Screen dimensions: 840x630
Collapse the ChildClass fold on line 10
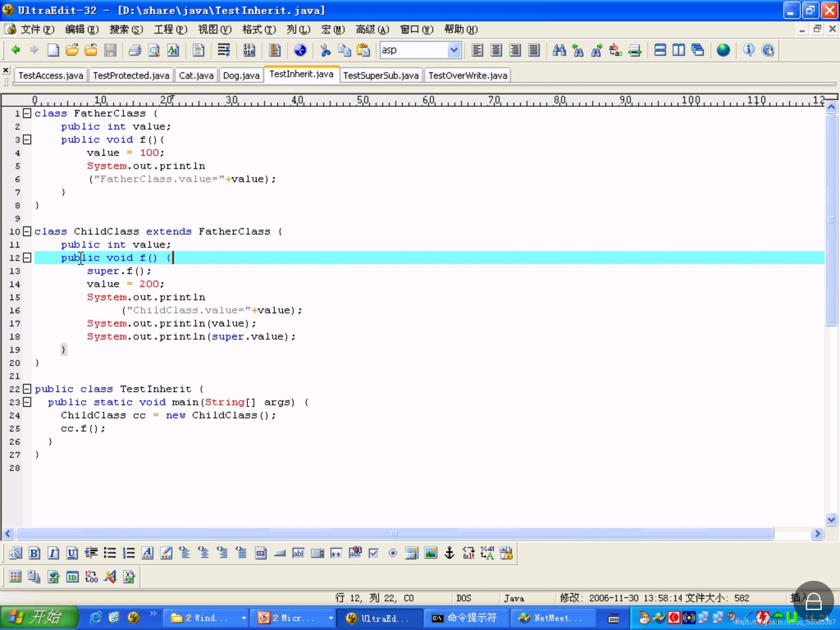(x=27, y=231)
